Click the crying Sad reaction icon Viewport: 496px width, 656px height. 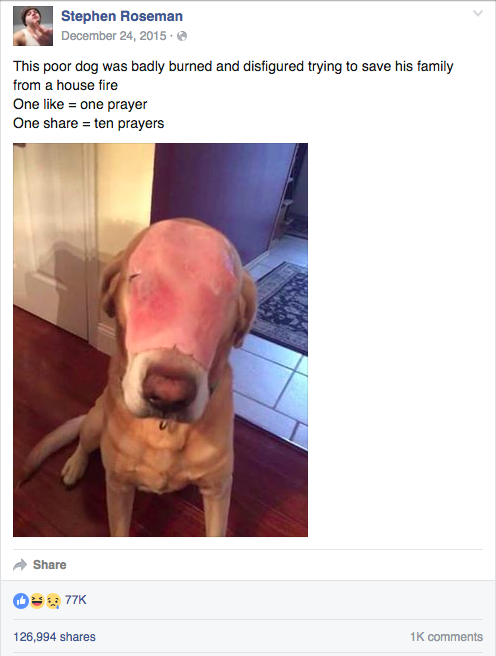point(53,601)
